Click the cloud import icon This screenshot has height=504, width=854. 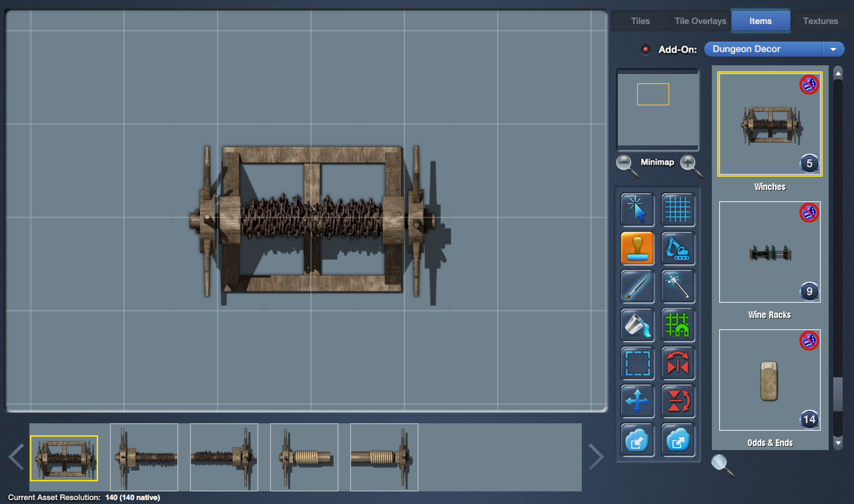click(x=637, y=440)
